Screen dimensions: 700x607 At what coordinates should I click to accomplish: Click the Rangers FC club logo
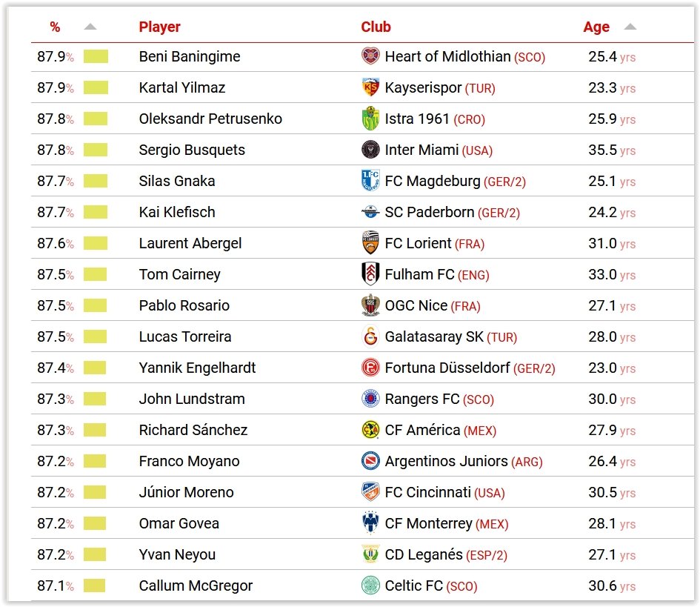coord(370,399)
